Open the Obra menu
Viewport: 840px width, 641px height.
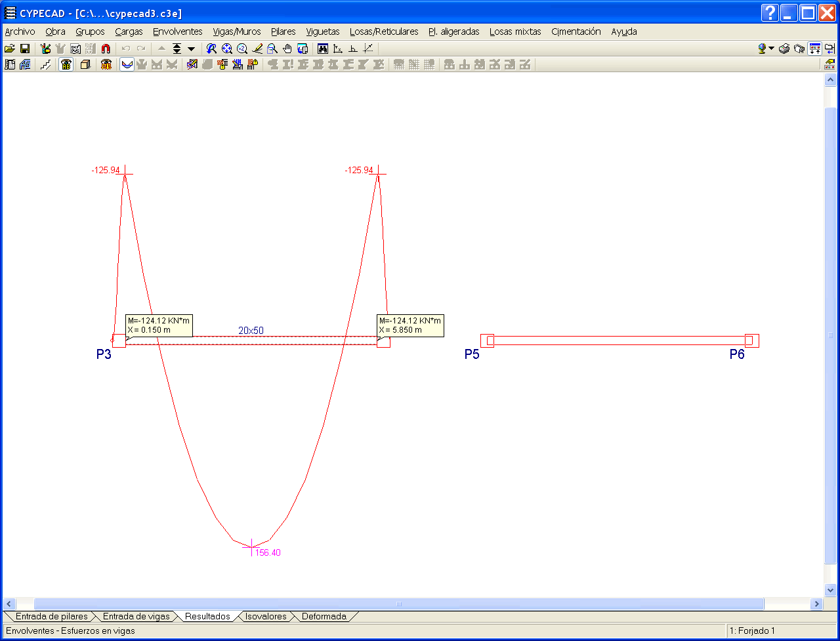[x=55, y=31]
